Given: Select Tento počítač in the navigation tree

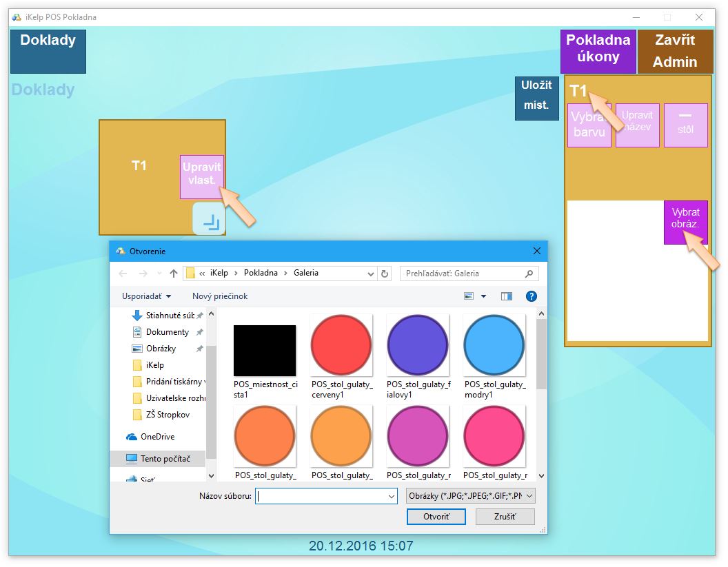Looking at the screenshot, I should (165, 459).
